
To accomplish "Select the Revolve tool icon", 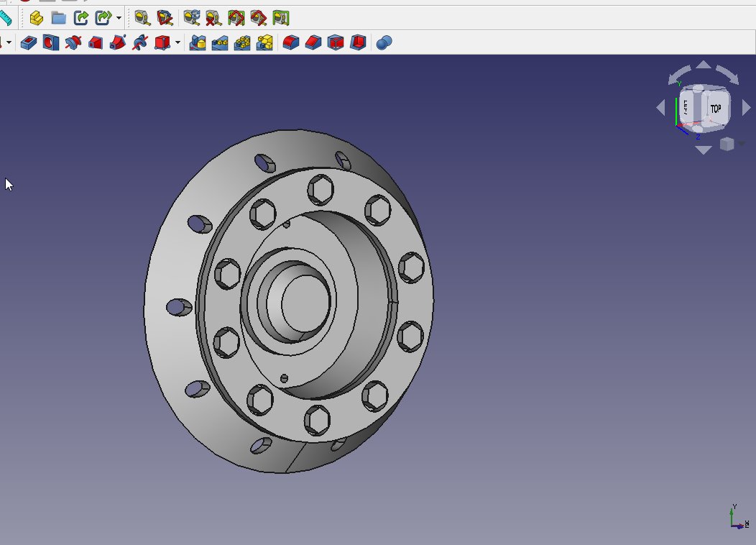I will tap(50, 43).
